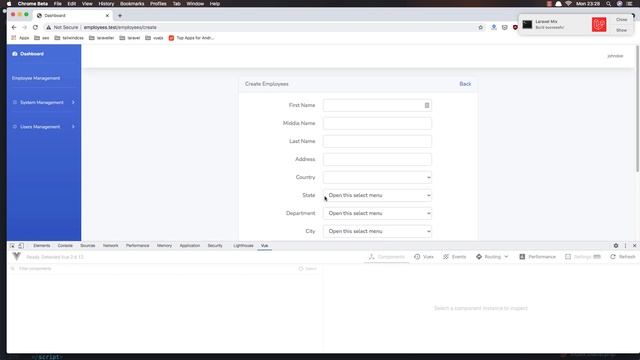Image resolution: width=640 pixels, height=360 pixels.
Task: Switch to the Vuex panel in Vue devtools
Action: [424, 257]
